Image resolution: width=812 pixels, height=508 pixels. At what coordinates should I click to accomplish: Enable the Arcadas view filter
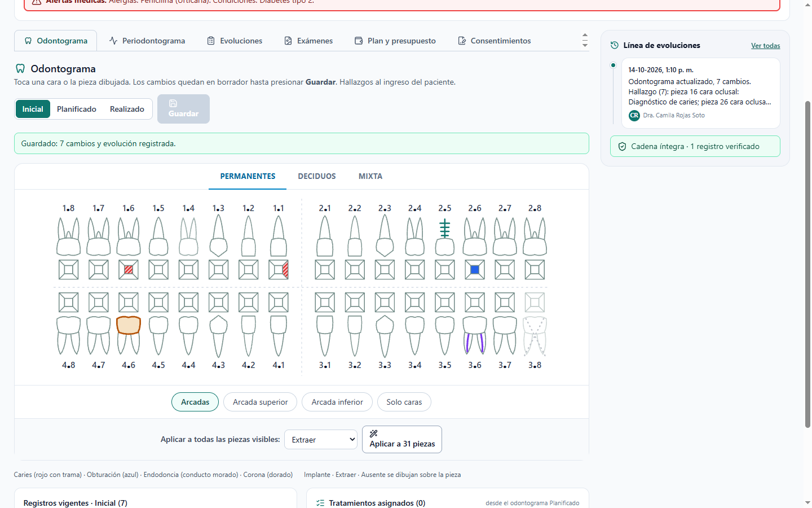(x=195, y=402)
